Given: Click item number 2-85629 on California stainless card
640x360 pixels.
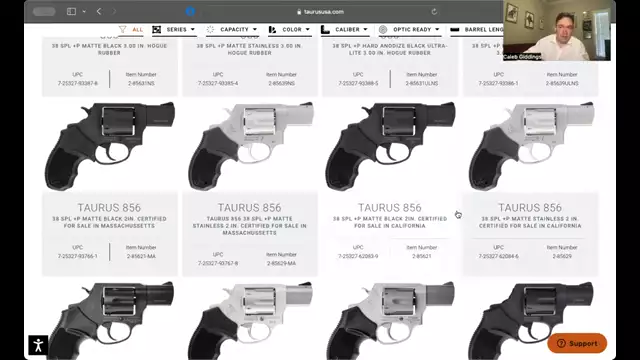Looking at the screenshot, I should click(x=562, y=256).
